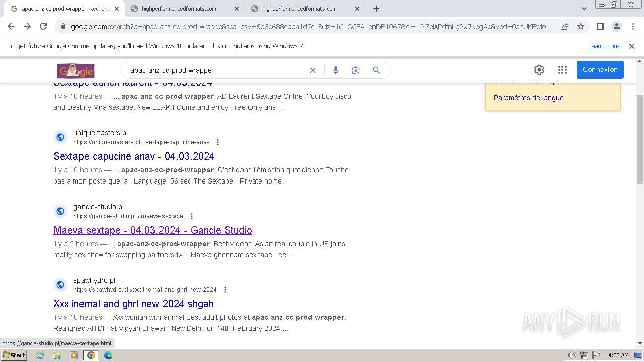The height and width of the screenshot is (362, 644).
Task: Clear the Google search box text
Action: tap(313, 70)
